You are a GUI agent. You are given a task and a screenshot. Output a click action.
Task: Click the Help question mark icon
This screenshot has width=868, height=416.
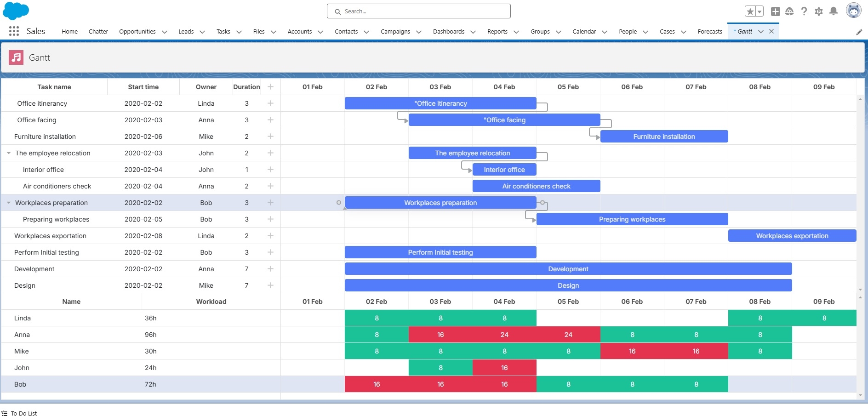pyautogui.click(x=804, y=11)
